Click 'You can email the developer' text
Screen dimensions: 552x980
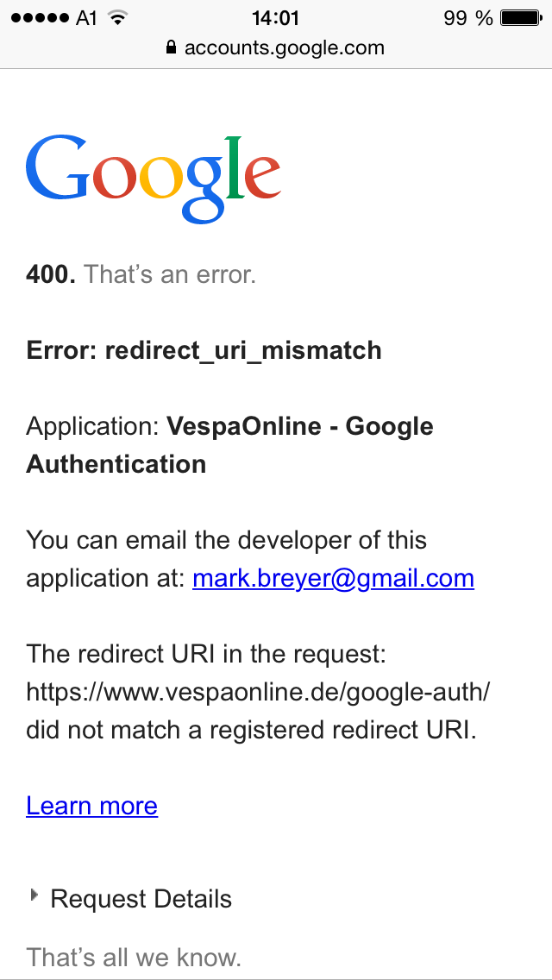point(226,540)
